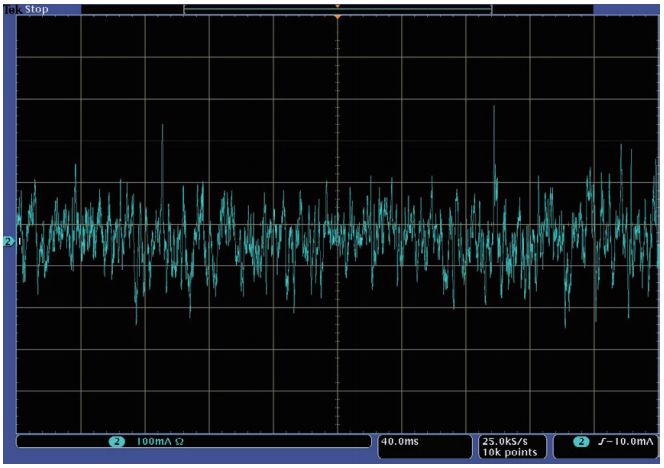Click the channel 2 badge in readout
Image resolution: width=664 pixels, height=468 pixels.
pos(116,442)
